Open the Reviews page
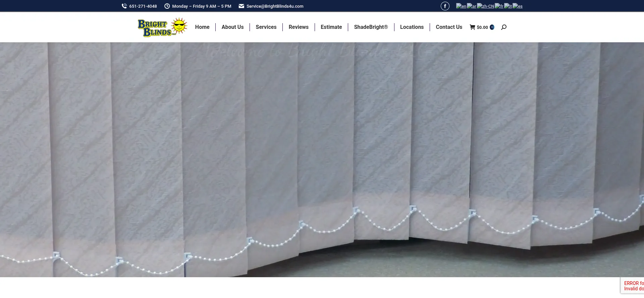Image resolution: width=644 pixels, height=298 pixels. coord(299,27)
